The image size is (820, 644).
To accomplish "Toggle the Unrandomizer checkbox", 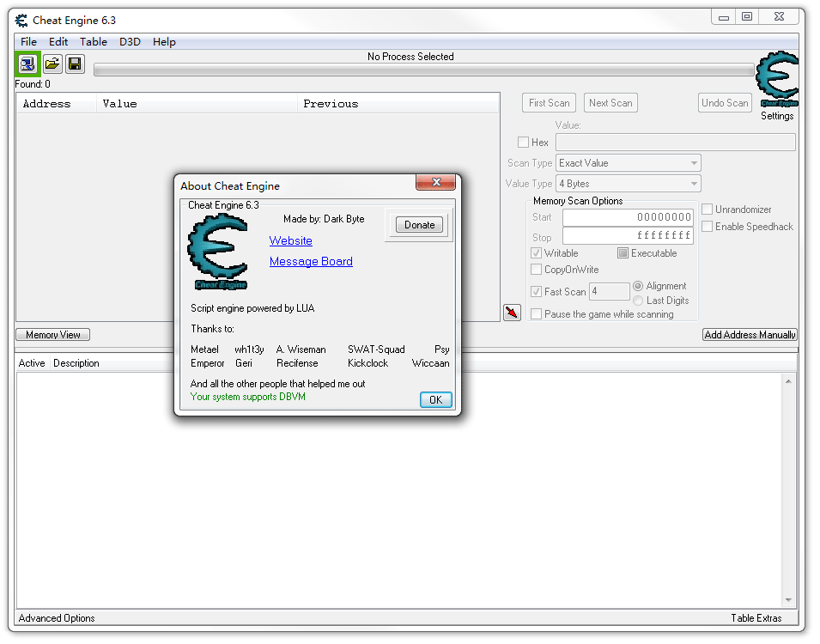I will pyautogui.click(x=708, y=210).
